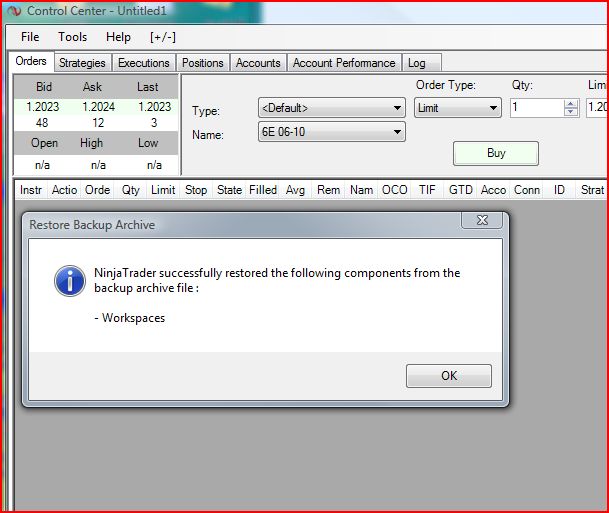Switch to the Positions tab
This screenshot has width=609, height=513.
click(203, 63)
